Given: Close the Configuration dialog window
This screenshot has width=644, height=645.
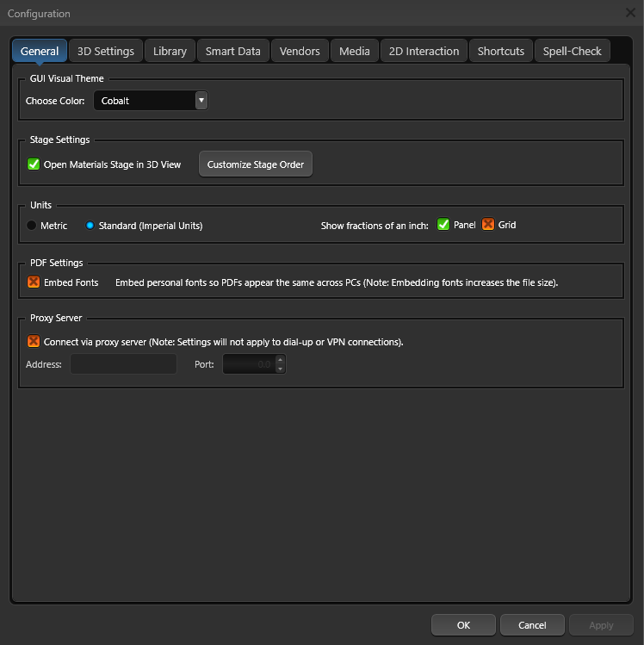Looking at the screenshot, I should pos(630,13).
